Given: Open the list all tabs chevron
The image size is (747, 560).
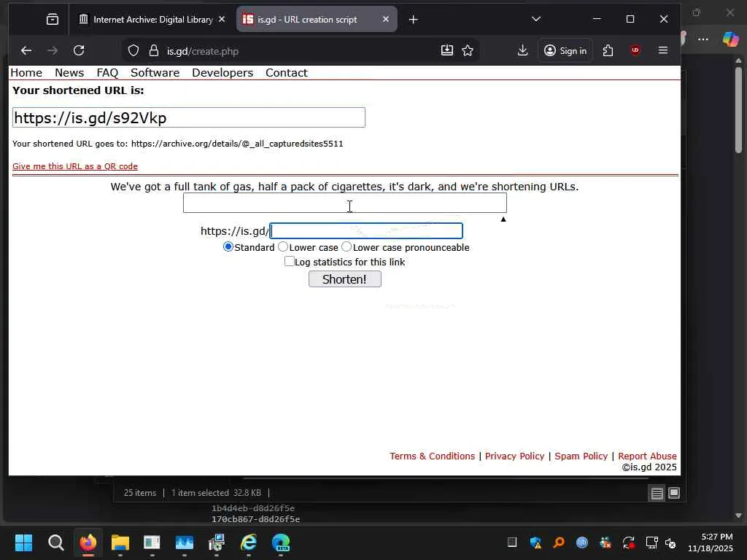Looking at the screenshot, I should 536,19.
